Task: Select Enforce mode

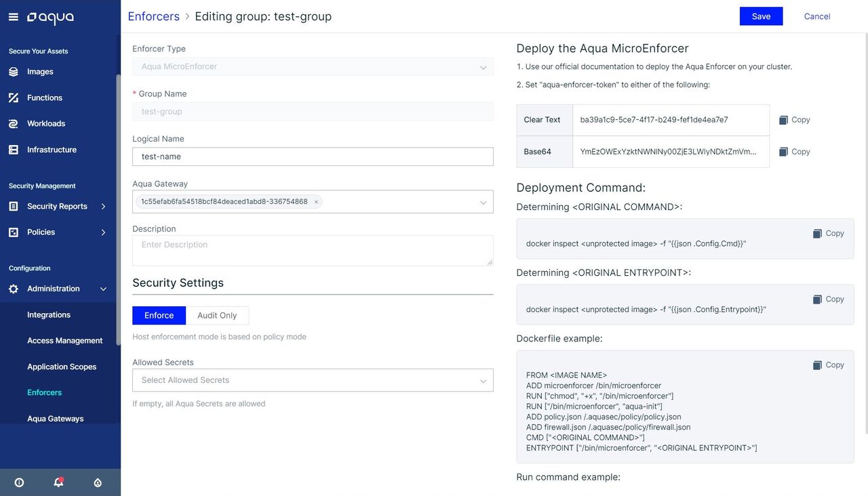Action: 159,315
